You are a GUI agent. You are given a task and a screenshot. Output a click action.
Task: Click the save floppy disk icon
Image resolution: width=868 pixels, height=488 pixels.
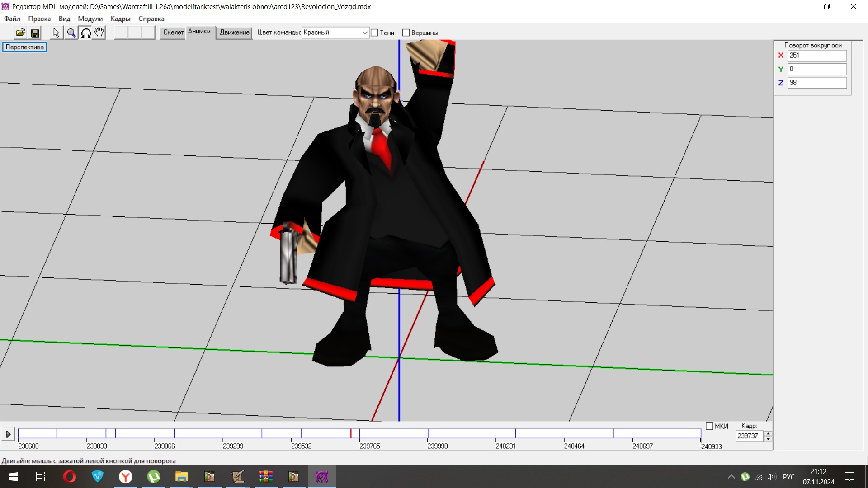(x=35, y=33)
